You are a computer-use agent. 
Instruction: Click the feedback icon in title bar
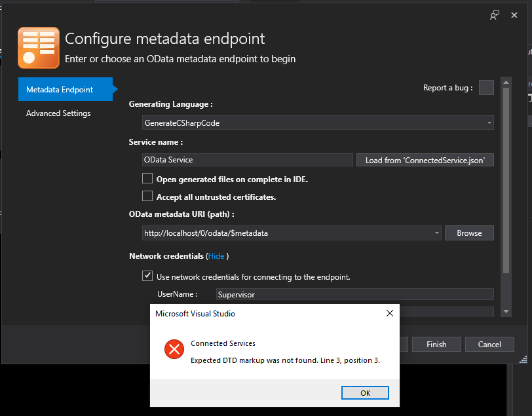tap(495, 15)
